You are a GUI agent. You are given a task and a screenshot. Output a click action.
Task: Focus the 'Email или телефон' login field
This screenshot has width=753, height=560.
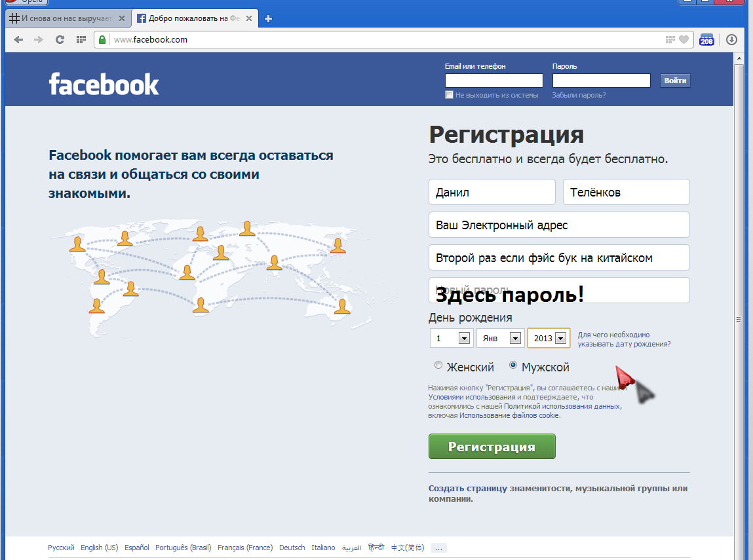(493, 81)
